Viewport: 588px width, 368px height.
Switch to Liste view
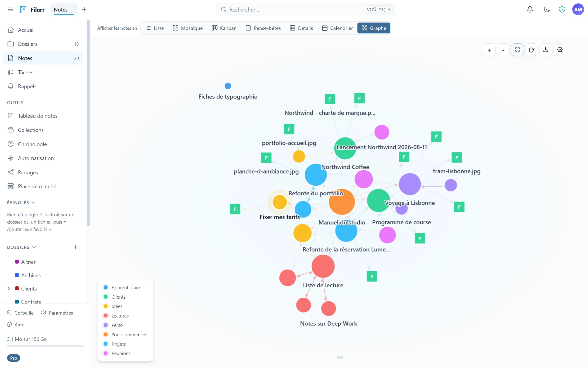pyautogui.click(x=155, y=28)
